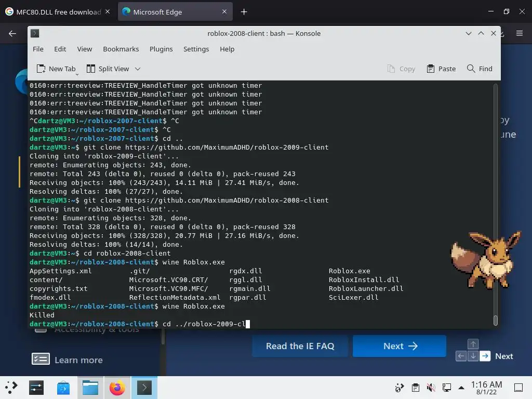Close the Konsole window
The height and width of the screenshot is (399, 532).
click(494, 33)
